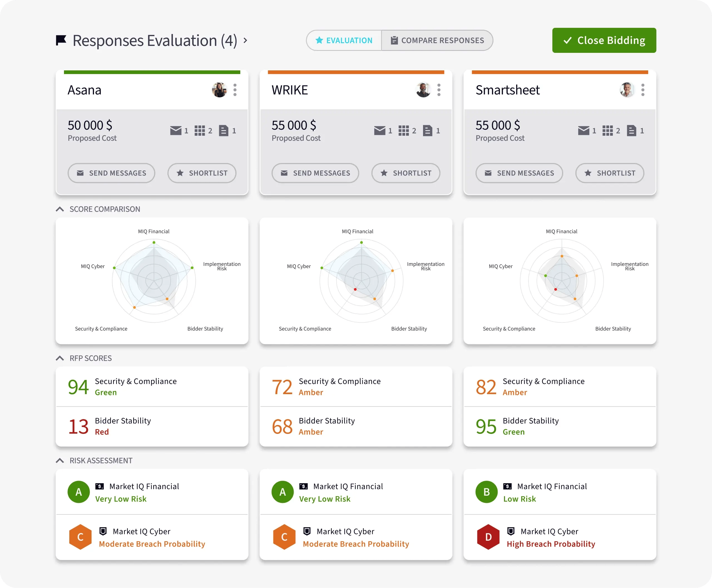Send messages to WRIKE
This screenshot has height=588, width=712.
coord(315,173)
